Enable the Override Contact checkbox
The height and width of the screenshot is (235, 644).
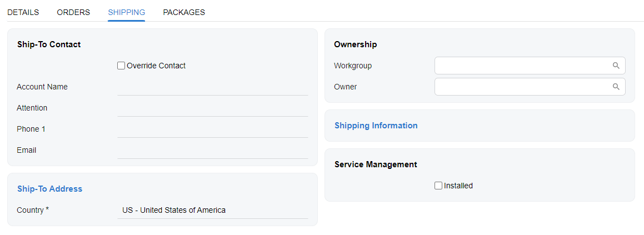coord(121,66)
